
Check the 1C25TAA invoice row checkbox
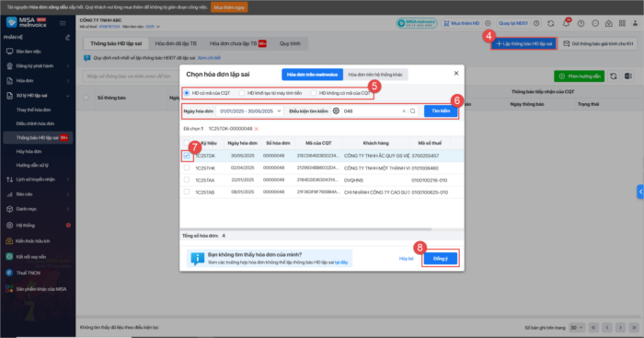click(x=187, y=180)
